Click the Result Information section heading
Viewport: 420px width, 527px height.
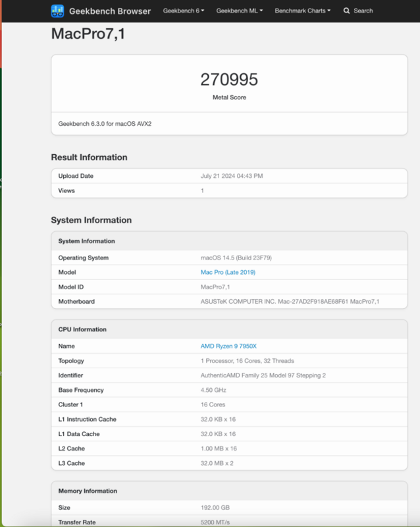click(89, 157)
